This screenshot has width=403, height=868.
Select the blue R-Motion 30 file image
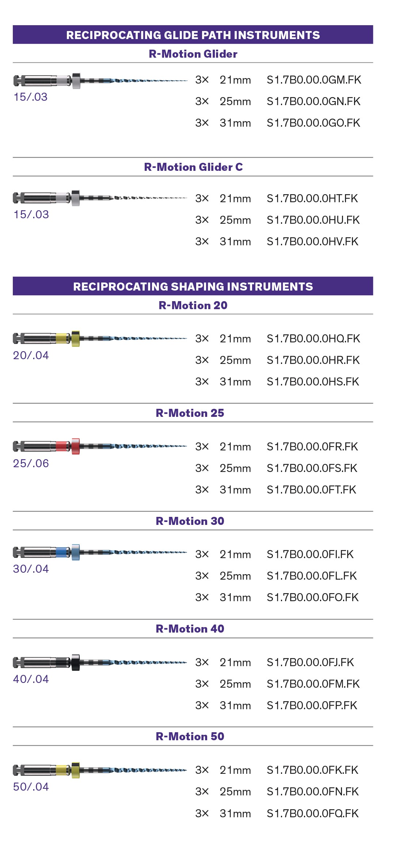click(100, 552)
